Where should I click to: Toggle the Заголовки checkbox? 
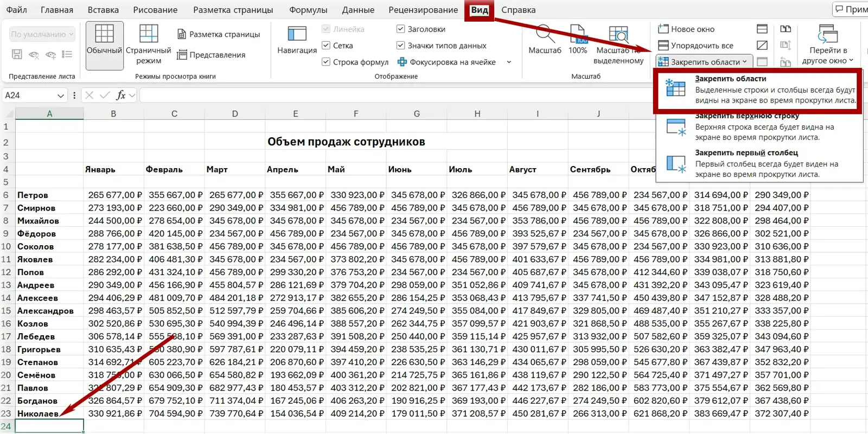(x=400, y=29)
